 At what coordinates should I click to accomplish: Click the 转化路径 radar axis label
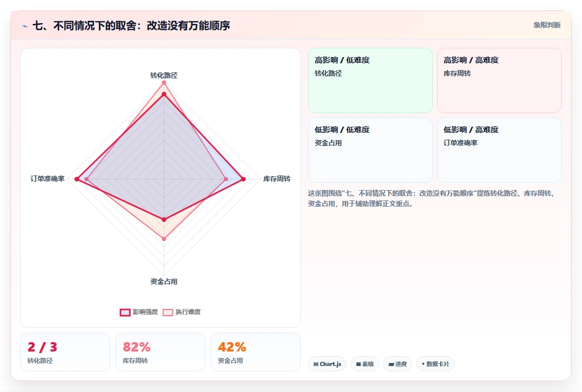click(x=164, y=75)
